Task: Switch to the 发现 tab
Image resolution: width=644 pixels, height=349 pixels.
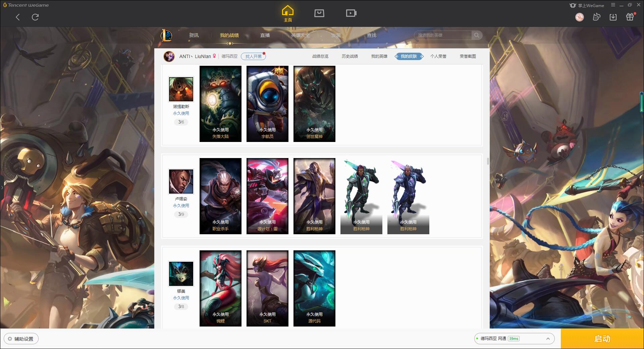Action: pos(336,35)
